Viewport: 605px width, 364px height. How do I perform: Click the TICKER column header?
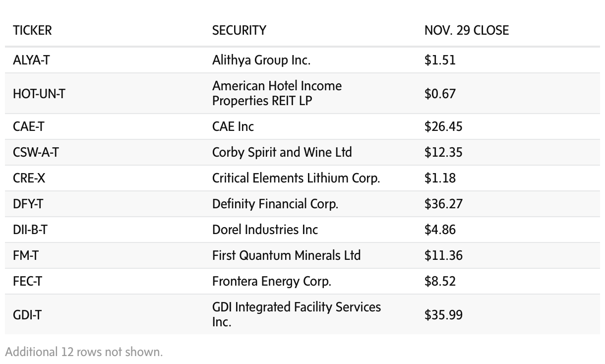32,30
